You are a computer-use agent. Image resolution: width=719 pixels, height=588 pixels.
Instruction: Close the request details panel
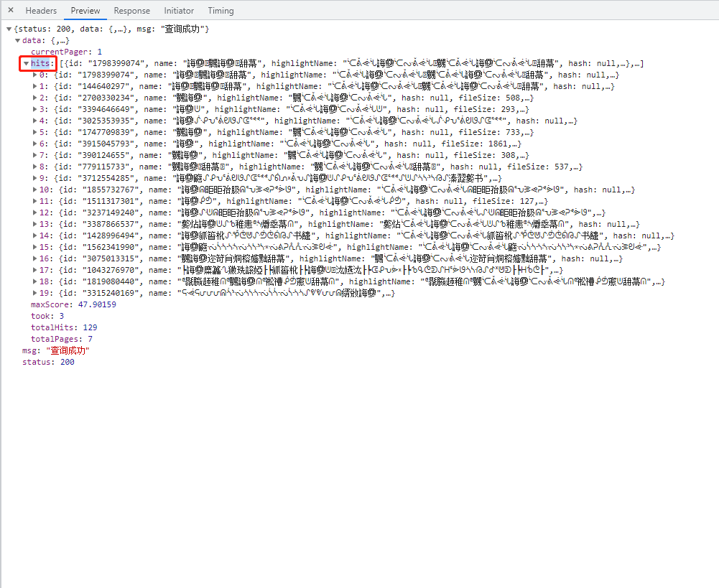pos(11,11)
